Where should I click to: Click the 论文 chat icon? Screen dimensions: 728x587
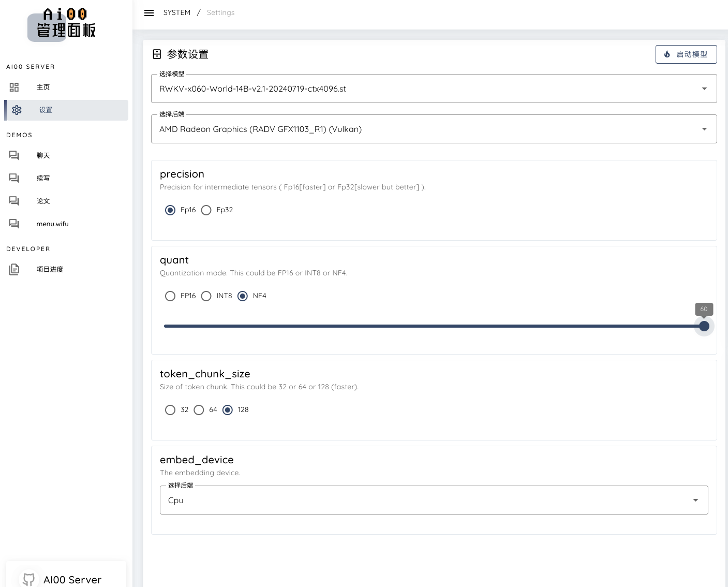(x=14, y=201)
